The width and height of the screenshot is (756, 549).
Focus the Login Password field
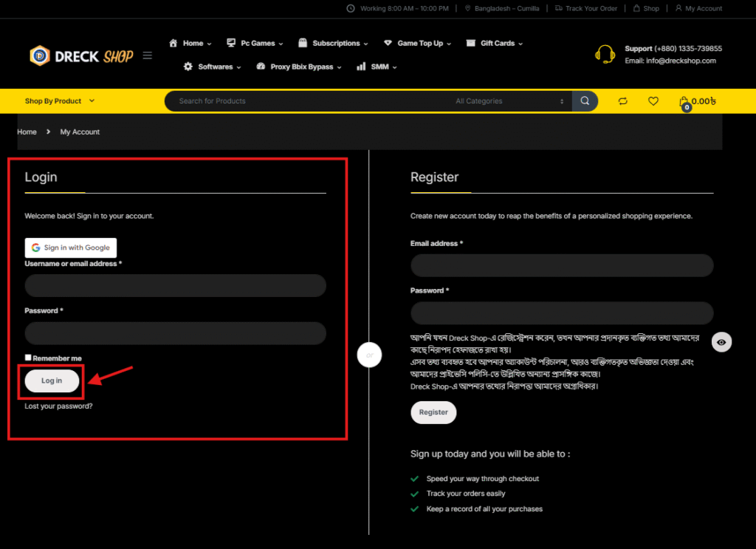point(176,333)
